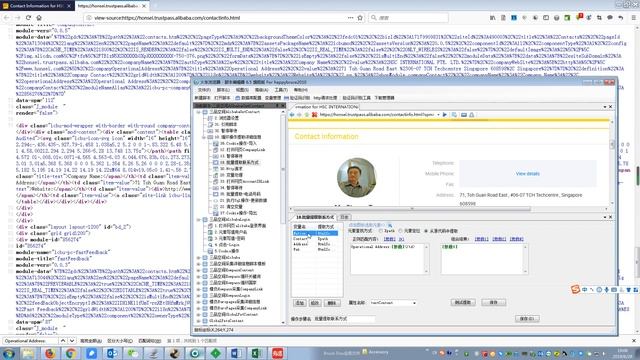Open Firefox from taskbar
Viewport: 640px width, 360px height.
point(50,353)
